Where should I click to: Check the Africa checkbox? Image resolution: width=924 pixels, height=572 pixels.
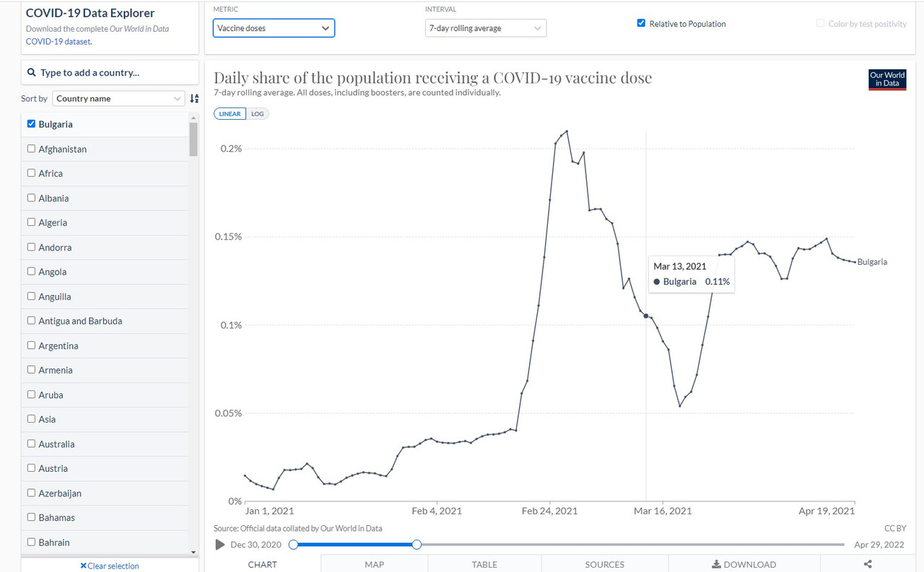31,173
